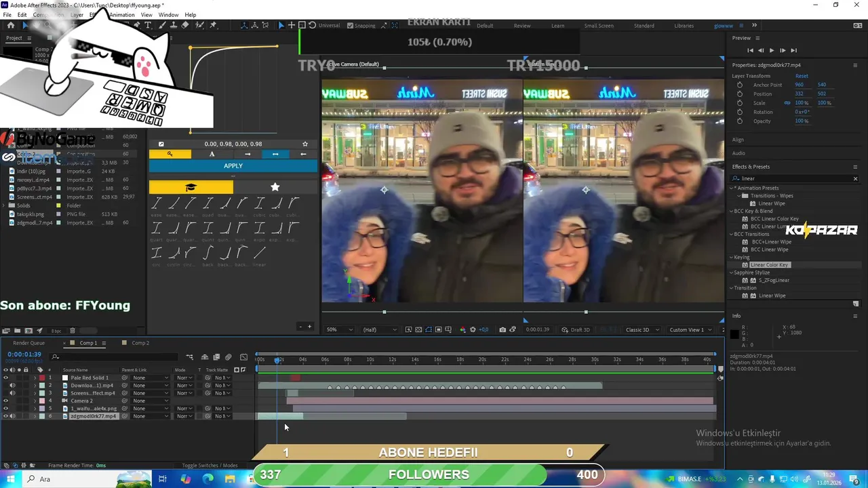Select the Libraries workspace
The width and height of the screenshot is (868, 488).
point(684,26)
